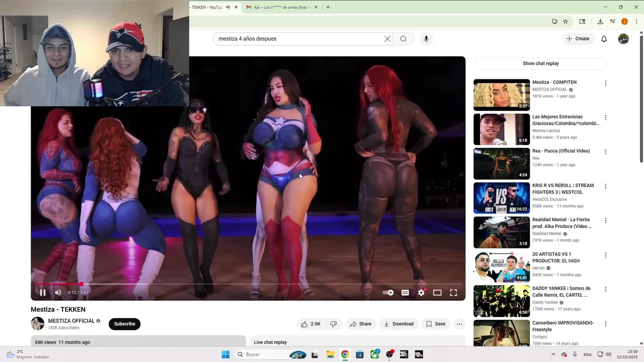Open options for KRIS R VS REBOLL
644x362 pixels.
(x=606, y=186)
